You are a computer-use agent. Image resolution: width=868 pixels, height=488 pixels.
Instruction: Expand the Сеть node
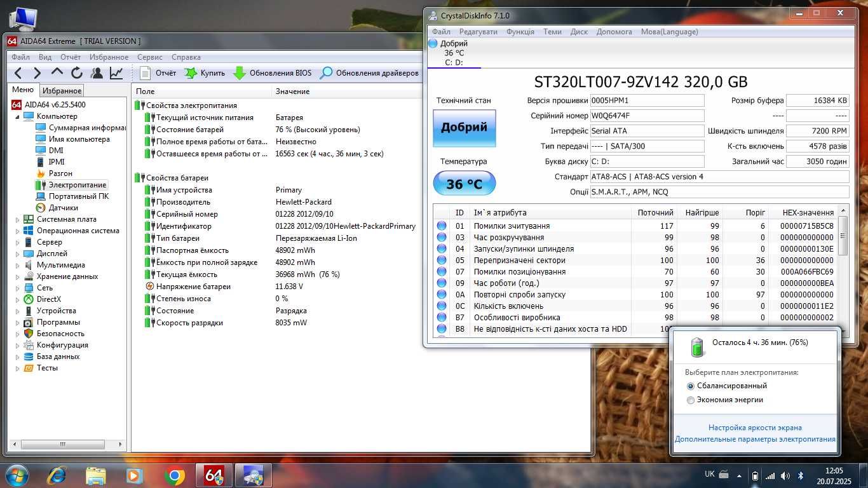pos(18,288)
